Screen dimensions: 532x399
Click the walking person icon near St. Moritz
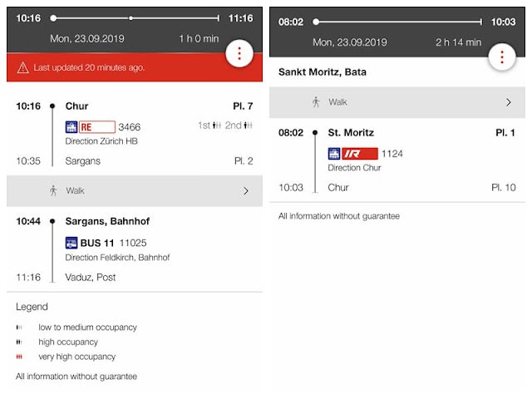(x=316, y=102)
